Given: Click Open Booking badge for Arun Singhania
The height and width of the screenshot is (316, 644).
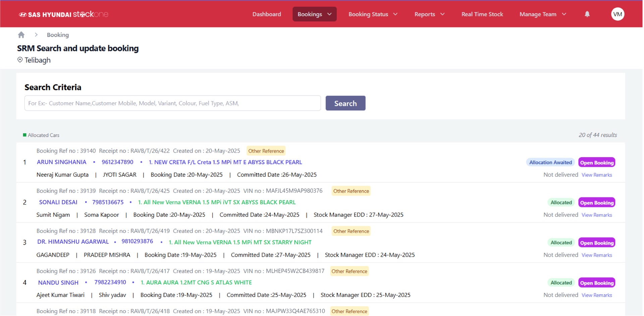Looking at the screenshot, I should (597, 163).
